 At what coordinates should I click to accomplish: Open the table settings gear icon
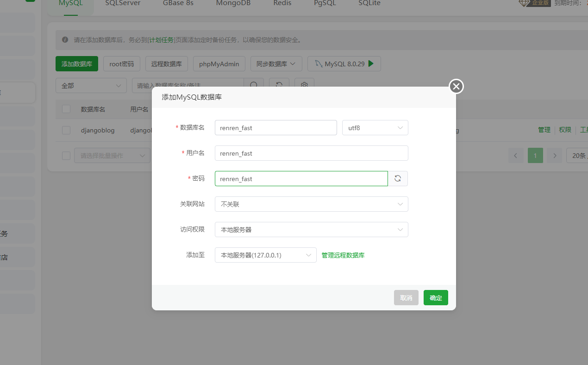304,85
